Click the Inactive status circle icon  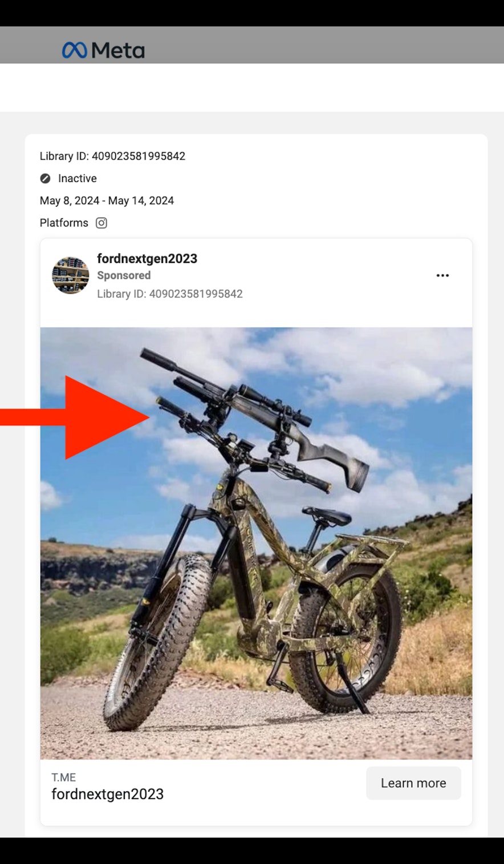tap(46, 179)
